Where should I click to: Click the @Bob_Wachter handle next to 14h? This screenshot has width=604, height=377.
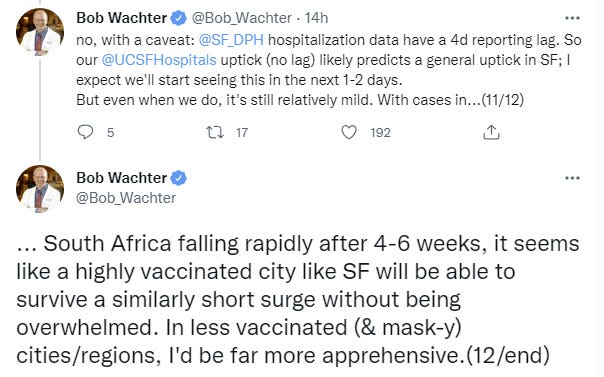click(x=242, y=18)
